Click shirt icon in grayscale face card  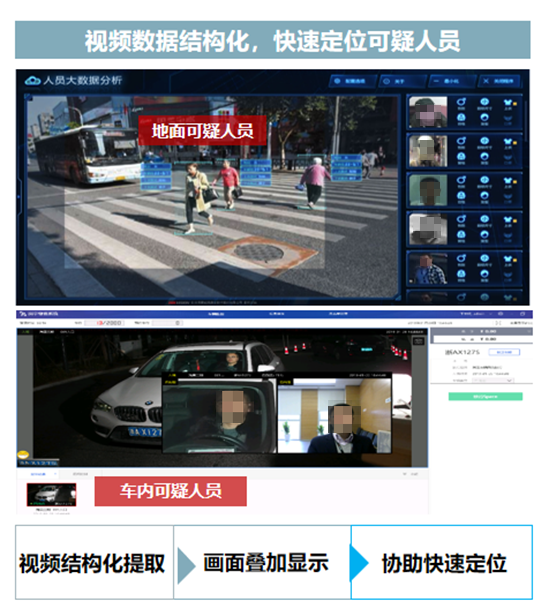coord(508,219)
